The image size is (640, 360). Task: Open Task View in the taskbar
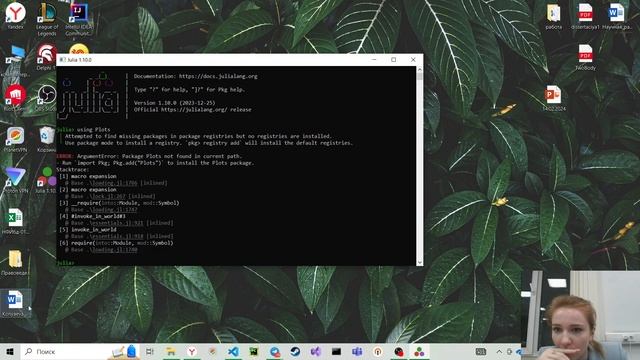pos(150,351)
